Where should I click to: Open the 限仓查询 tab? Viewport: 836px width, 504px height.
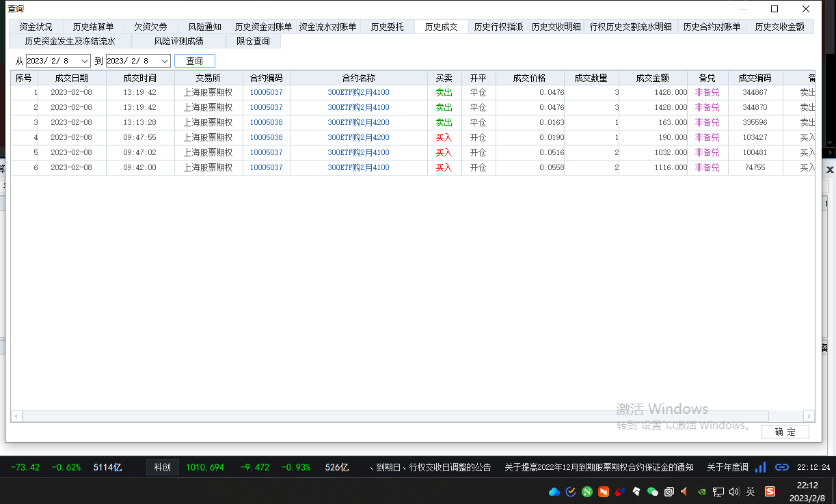253,41
